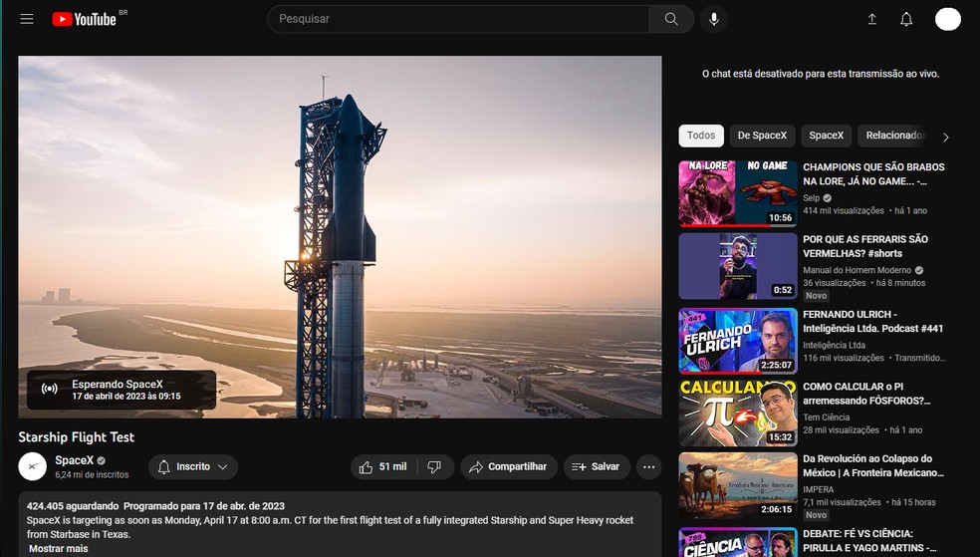This screenshot has width=980, height=557.
Task: Open Champions Que São Brabos thumbnail
Action: [738, 193]
